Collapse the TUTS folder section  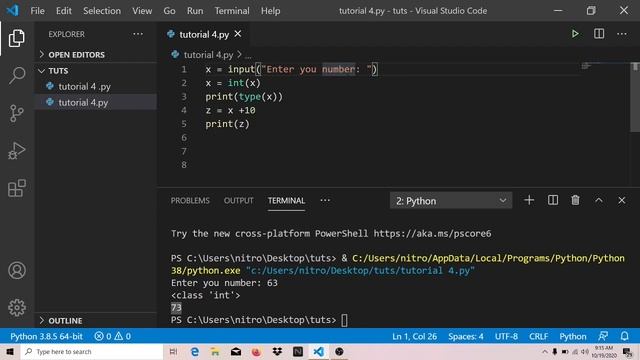(x=58, y=71)
